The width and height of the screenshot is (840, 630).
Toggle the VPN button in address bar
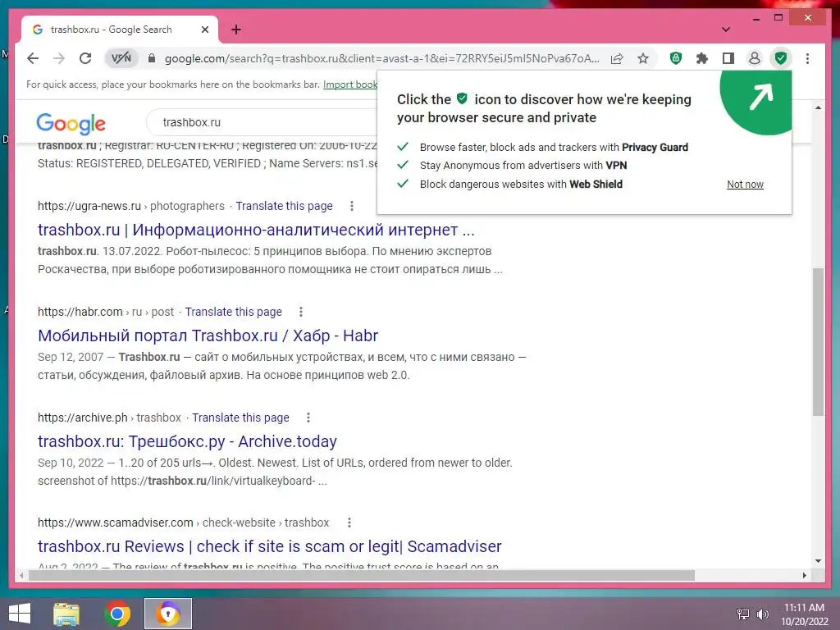click(121, 58)
